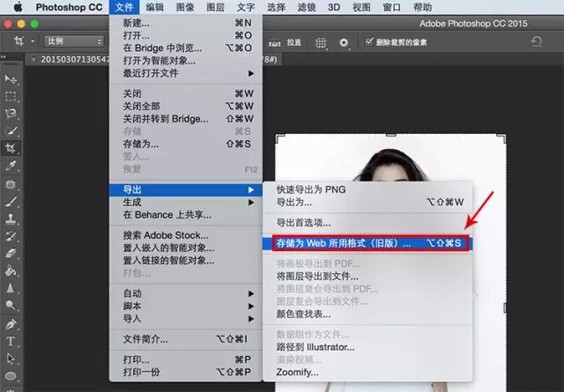This screenshot has width=564, height=392.
Task: Expand the crop tool preset picker arrow
Action: click(x=33, y=41)
